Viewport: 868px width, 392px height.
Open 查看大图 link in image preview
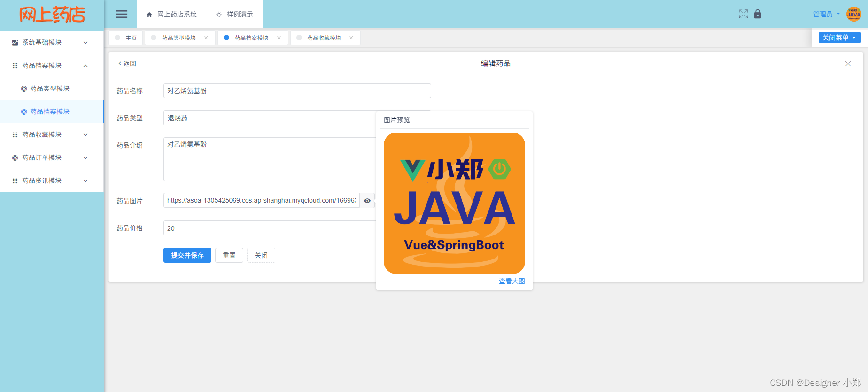[512, 281]
